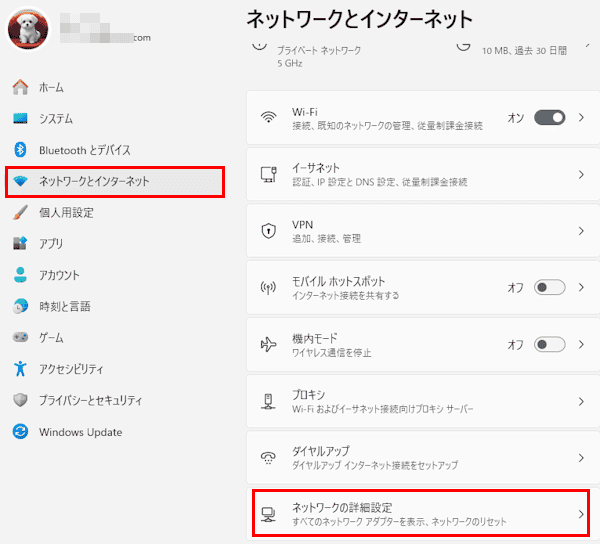
Task: Click the mobile hotspot antenna icon
Action: coord(268,287)
